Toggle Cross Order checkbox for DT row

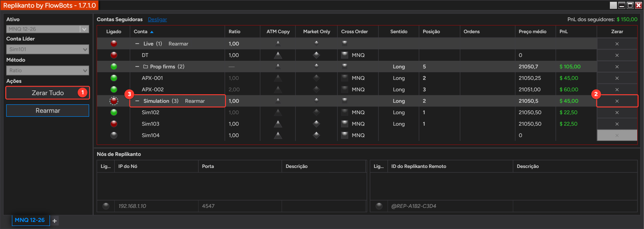tap(345, 55)
